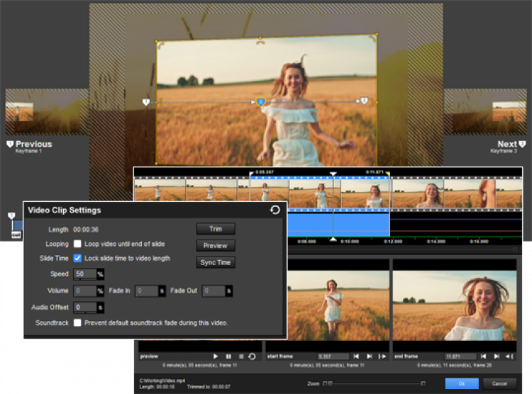532x394 pixels.
Task: Enable Prevent default soundtrack fade checkbox
Action: coord(78,323)
